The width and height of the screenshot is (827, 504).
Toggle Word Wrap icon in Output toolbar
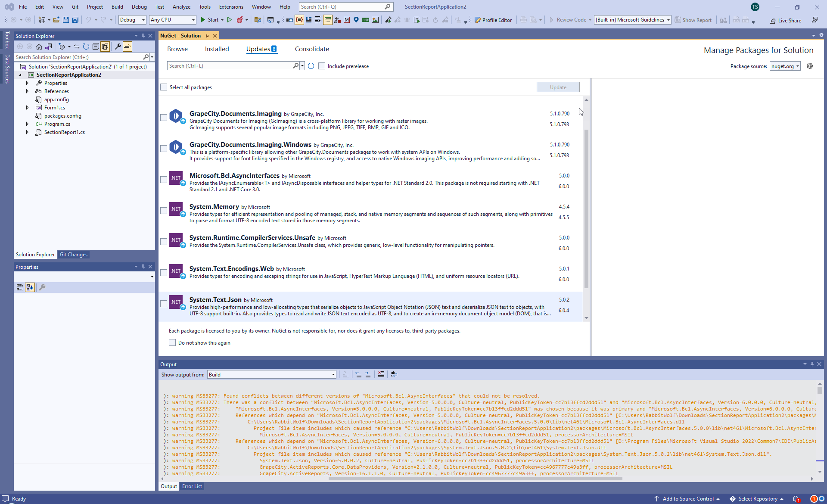394,374
